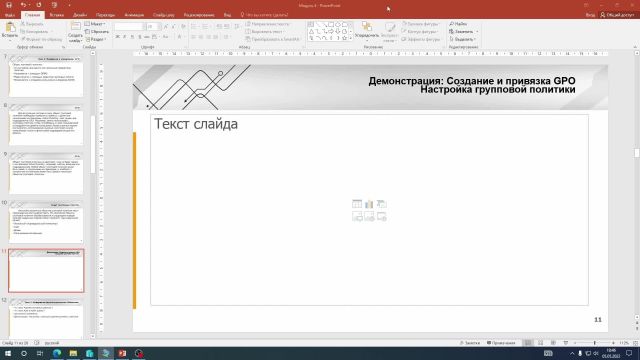The height and width of the screenshot is (360, 640).
Task: Open the Insert (Вставка) tab
Action: click(57, 15)
